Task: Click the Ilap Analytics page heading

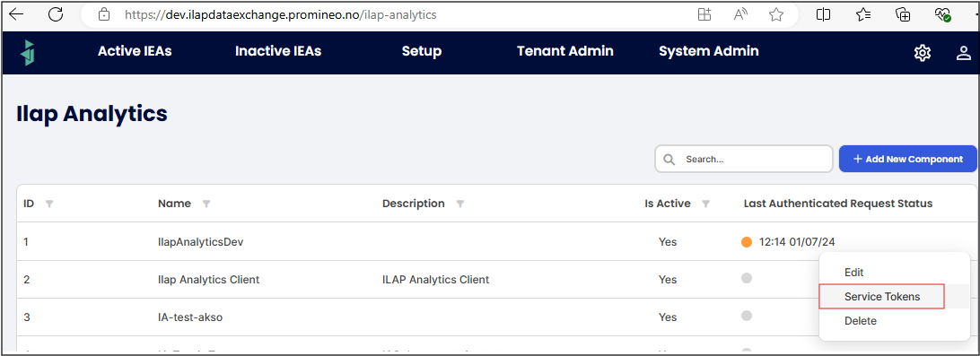Action: click(92, 114)
